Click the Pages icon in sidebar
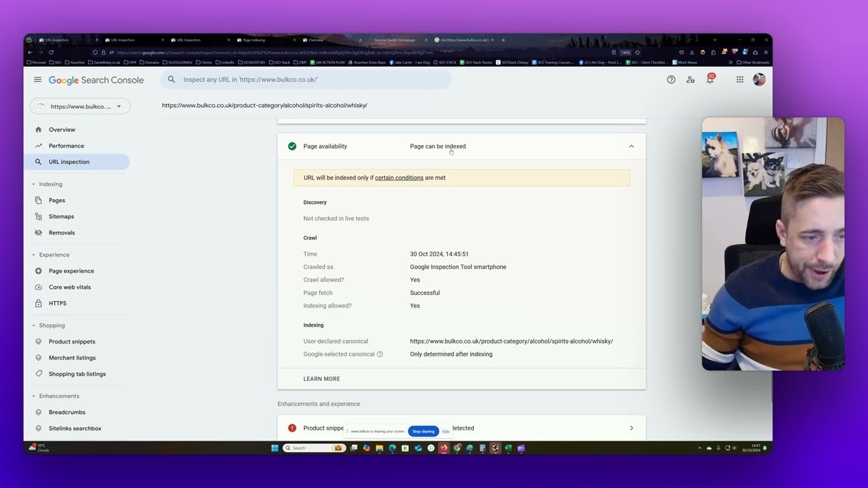This screenshot has width=868, height=488. (38, 200)
